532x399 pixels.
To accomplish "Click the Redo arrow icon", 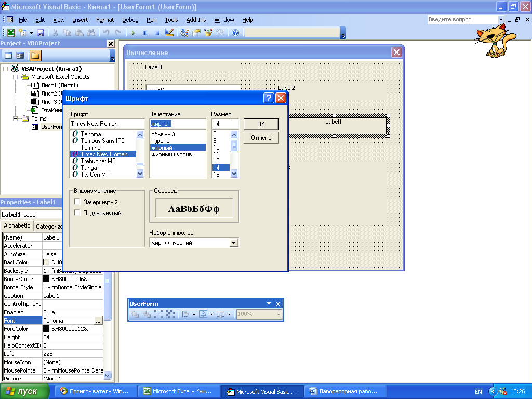I will tap(118, 33).
